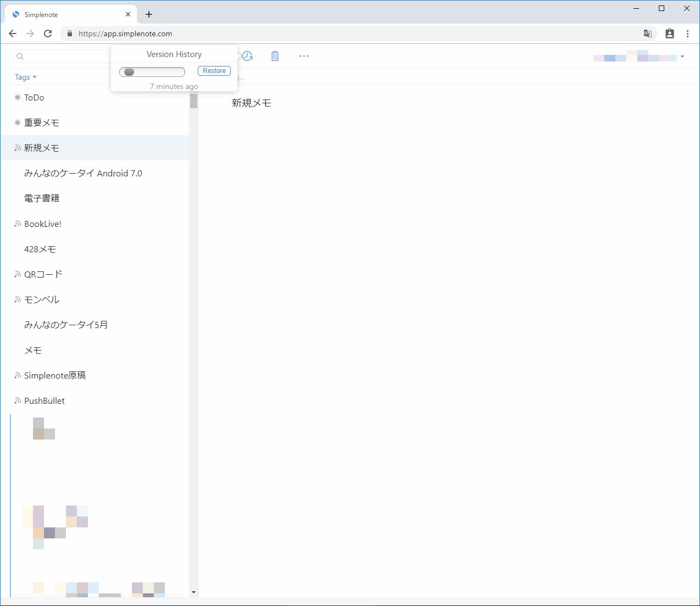Click the '7 minutes ago' timestamp
This screenshot has width=700, height=606.
[174, 86]
